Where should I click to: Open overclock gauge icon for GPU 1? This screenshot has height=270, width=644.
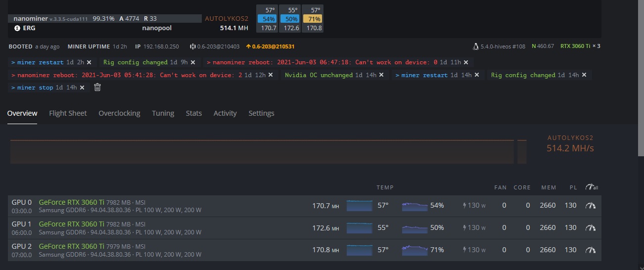pos(590,228)
